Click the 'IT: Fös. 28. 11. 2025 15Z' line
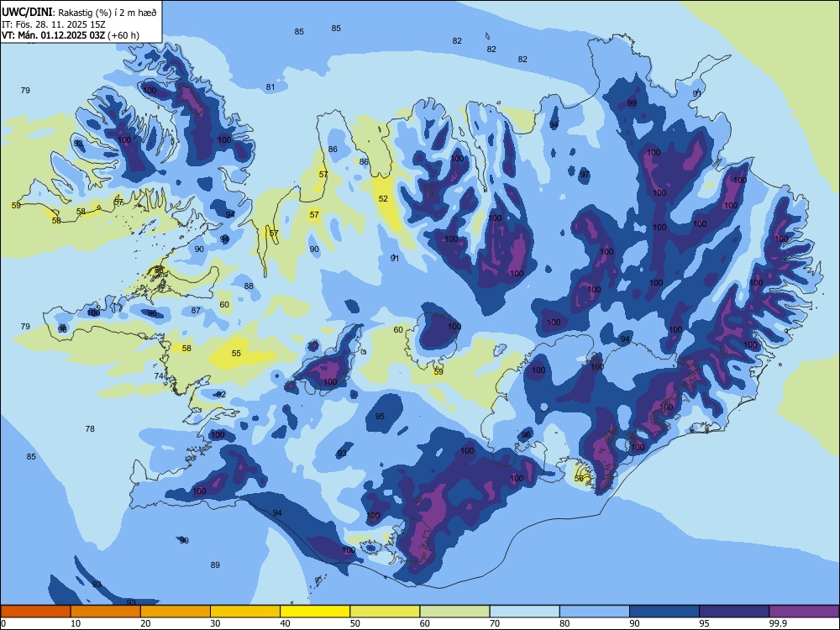840x630 pixels. tap(54, 24)
